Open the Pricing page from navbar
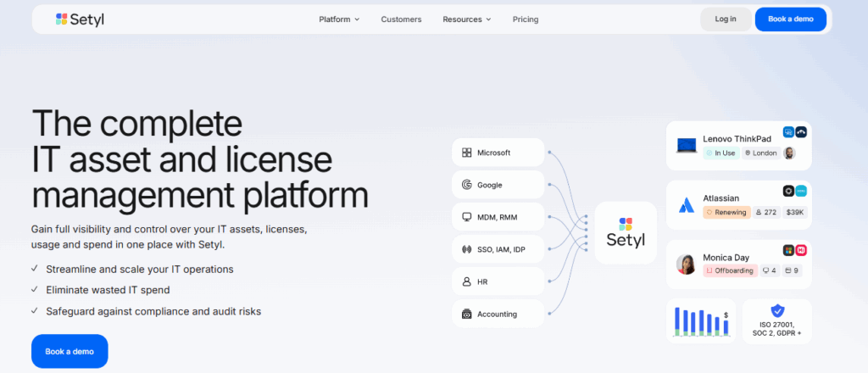Viewport: 868px width, 373px height. tap(525, 19)
